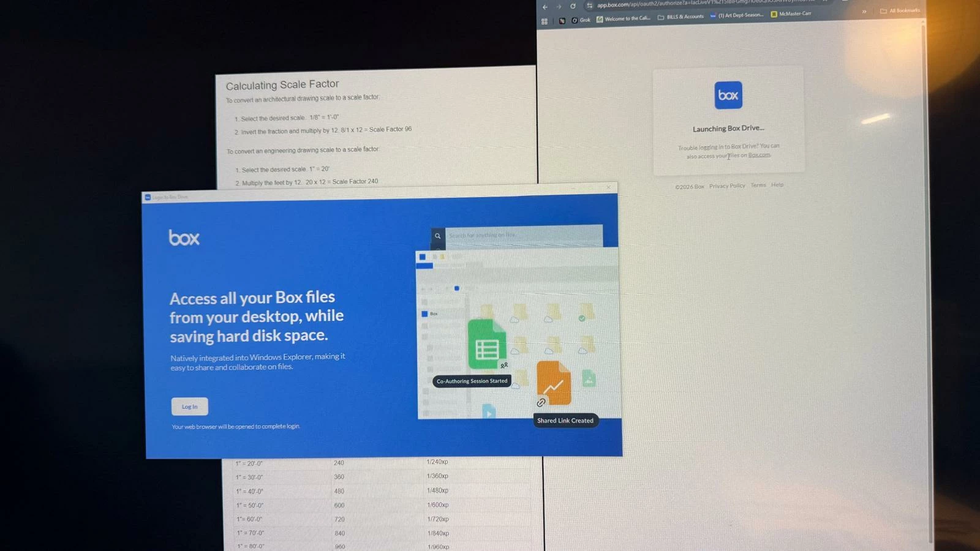
Task: Click the 'Calculating Scale Factor' heading
Action: pyautogui.click(x=282, y=85)
